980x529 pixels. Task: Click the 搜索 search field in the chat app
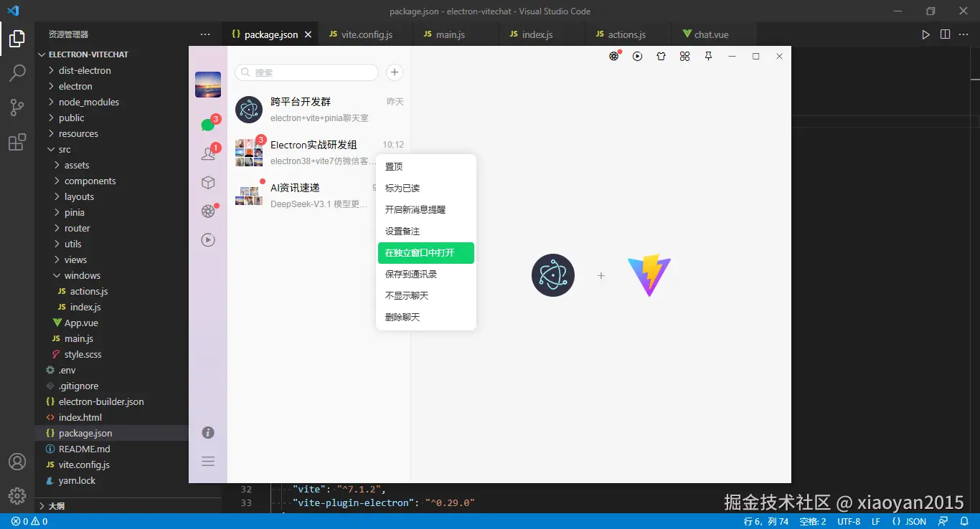click(x=306, y=72)
